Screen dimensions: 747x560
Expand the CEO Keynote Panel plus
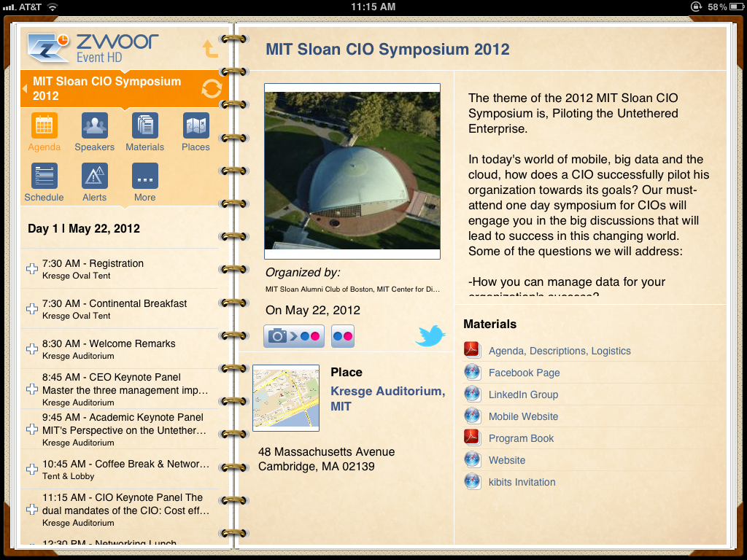click(x=32, y=389)
